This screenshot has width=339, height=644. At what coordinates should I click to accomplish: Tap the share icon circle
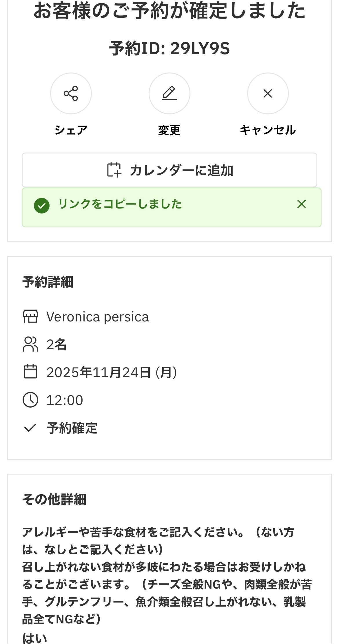(71, 93)
